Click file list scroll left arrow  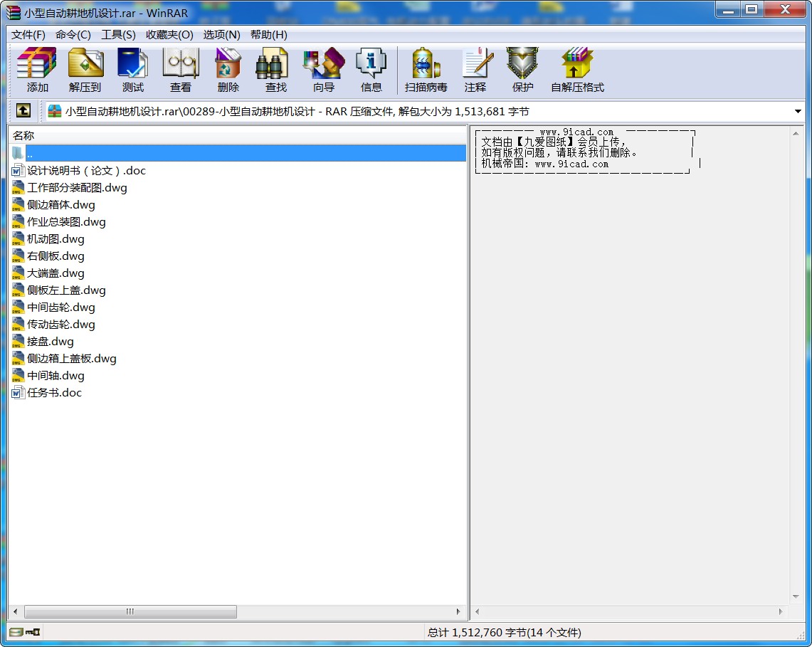pyautogui.click(x=16, y=611)
